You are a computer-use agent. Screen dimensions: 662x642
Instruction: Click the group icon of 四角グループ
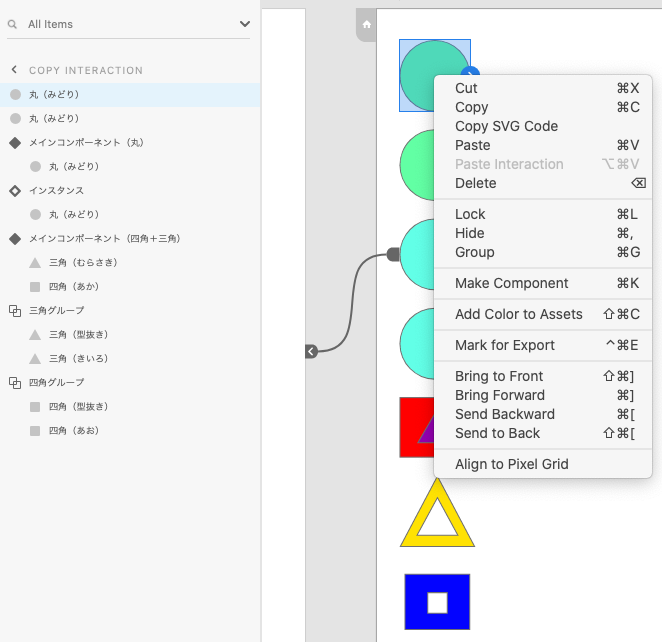(x=15, y=383)
